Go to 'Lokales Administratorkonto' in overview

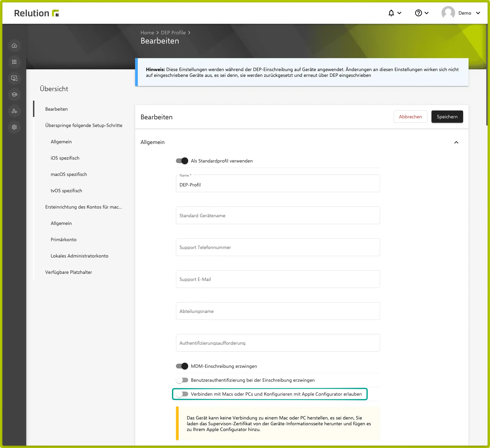click(x=79, y=256)
